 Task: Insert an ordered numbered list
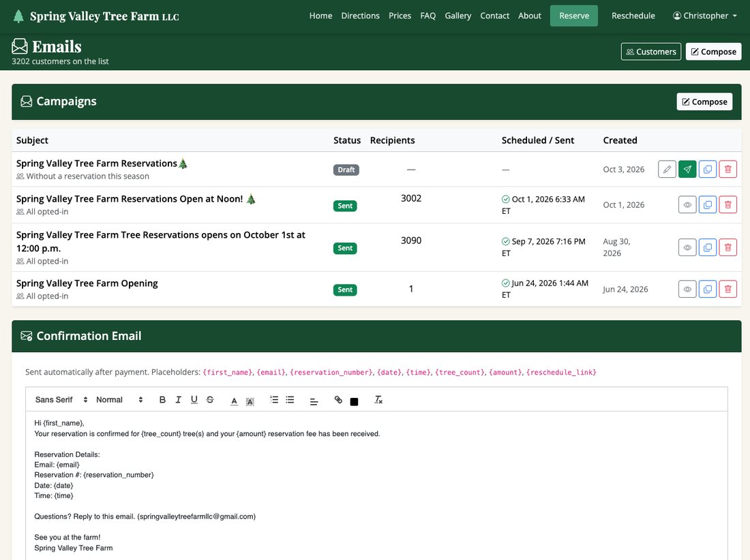274,400
